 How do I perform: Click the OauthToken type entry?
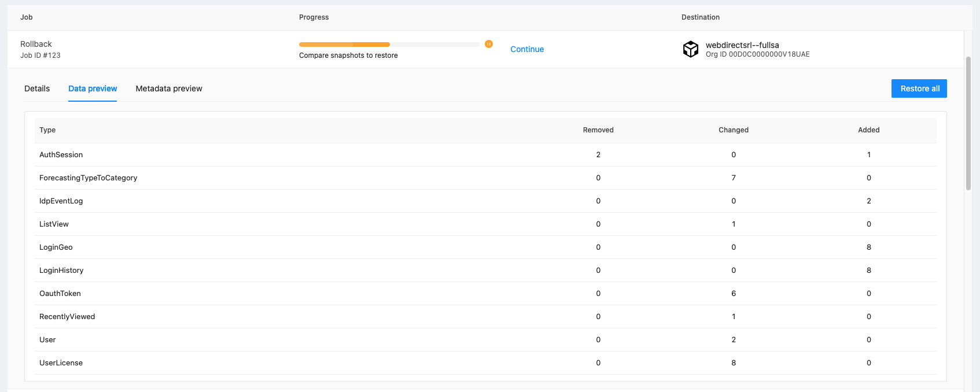click(60, 294)
